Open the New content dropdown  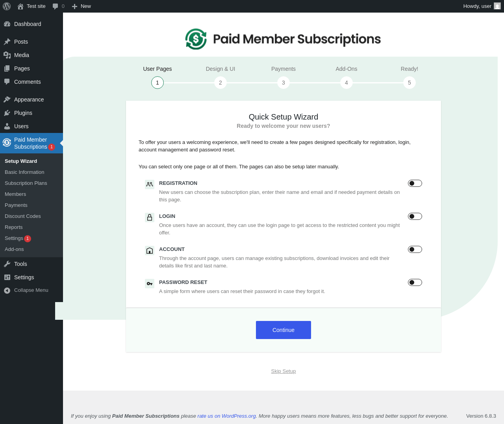pyautogui.click(x=82, y=6)
